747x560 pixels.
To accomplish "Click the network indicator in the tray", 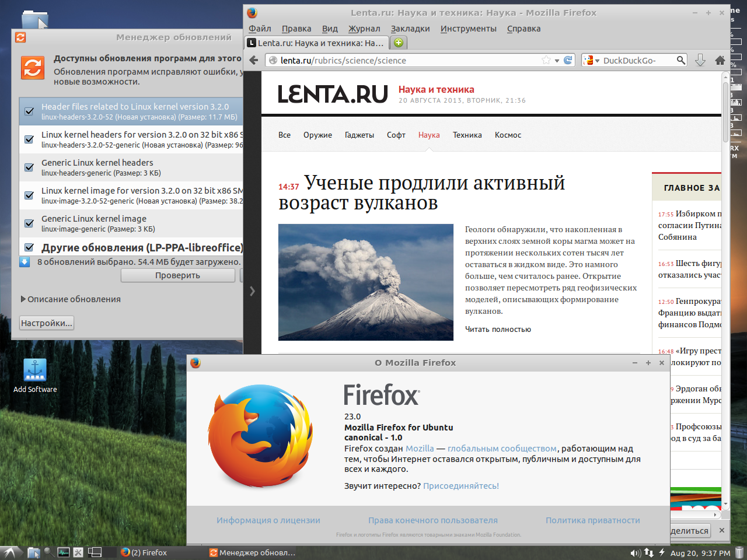I will point(649,552).
